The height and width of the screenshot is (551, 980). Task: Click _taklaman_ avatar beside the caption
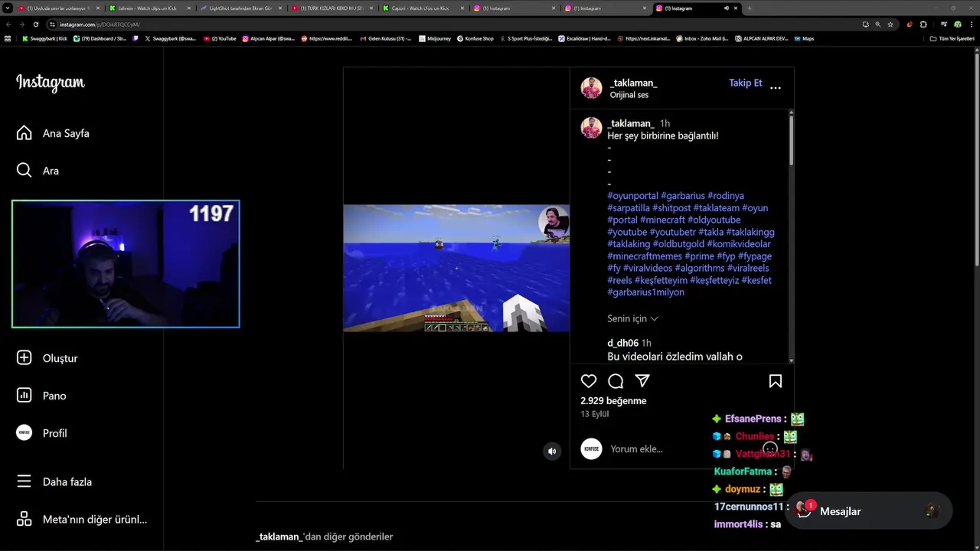(x=591, y=128)
